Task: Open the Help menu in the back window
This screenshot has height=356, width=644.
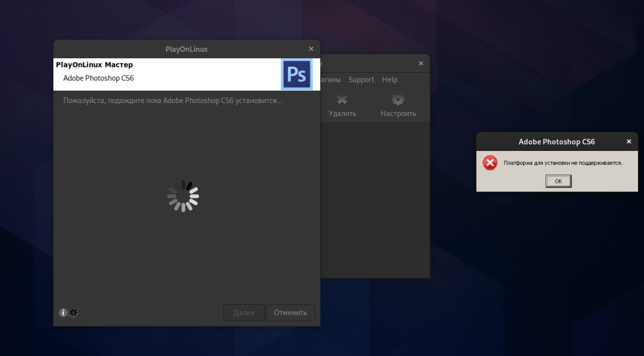Action: pyautogui.click(x=389, y=79)
